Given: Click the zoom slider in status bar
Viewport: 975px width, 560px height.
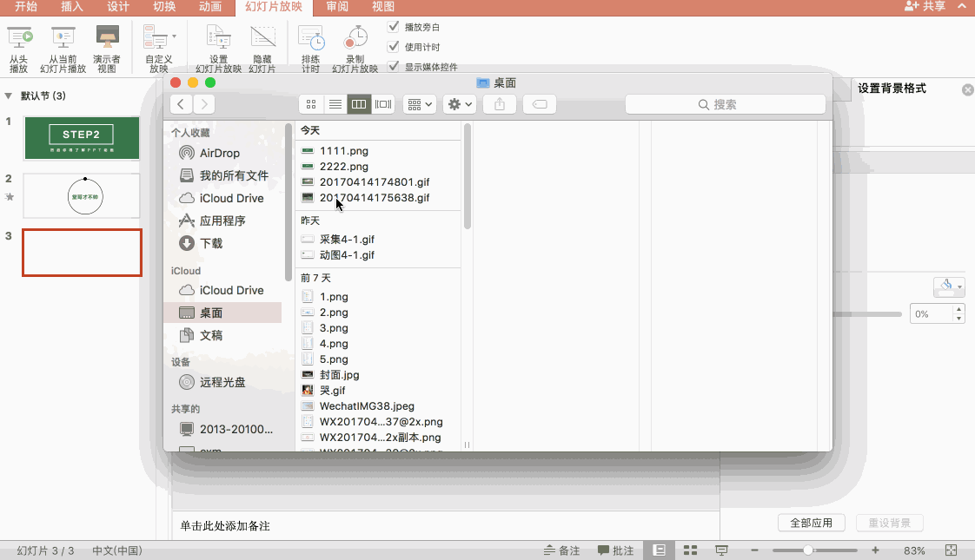Looking at the screenshot, I should (x=814, y=550).
